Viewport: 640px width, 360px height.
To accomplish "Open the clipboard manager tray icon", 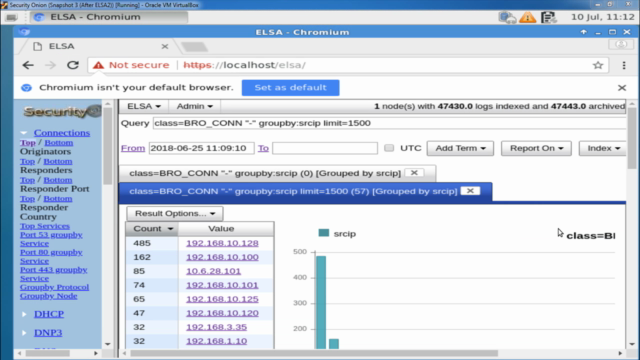I will (x=549, y=17).
